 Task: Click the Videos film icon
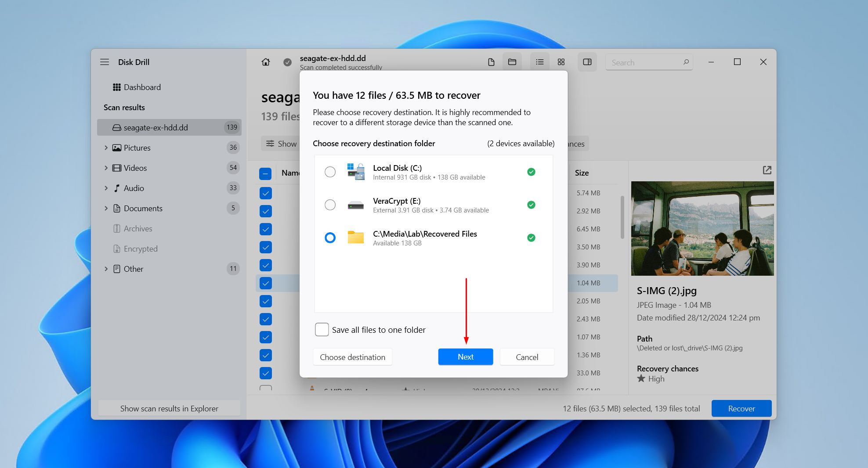(117, 168)
